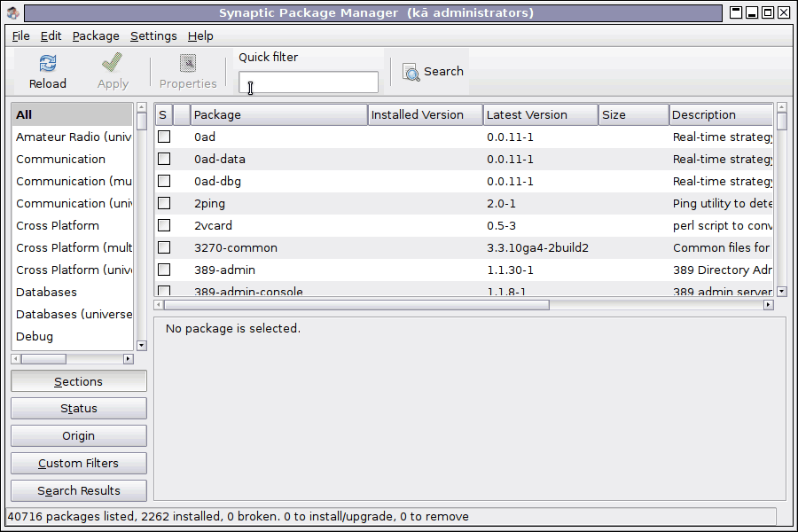Focus the Quick filter input field

pos(309,82)
